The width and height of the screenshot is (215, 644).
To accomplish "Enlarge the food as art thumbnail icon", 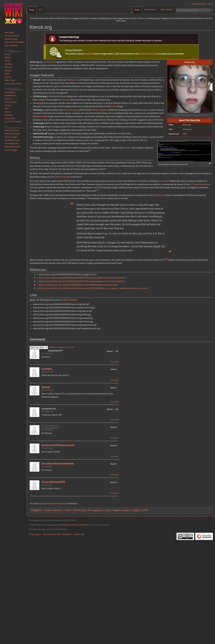I will tap(210, 164).
